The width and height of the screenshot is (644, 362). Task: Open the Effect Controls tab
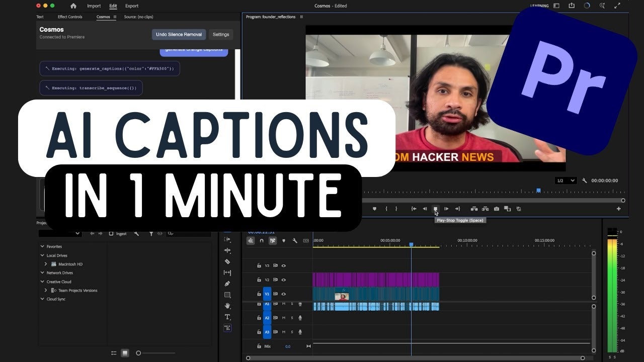70,17
